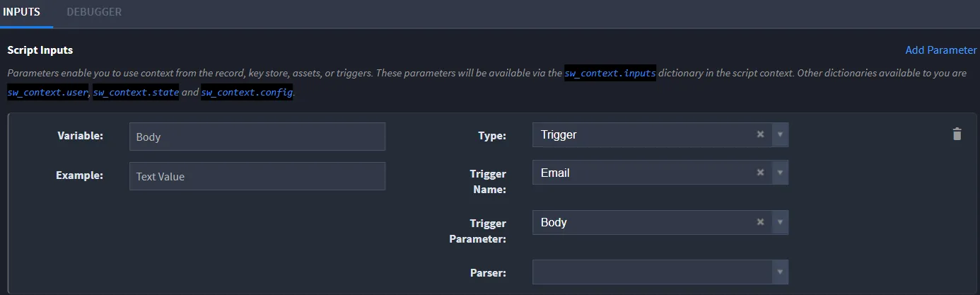Expand the Parser dropdown
980x295 pixels.
[x=780, y=272]
